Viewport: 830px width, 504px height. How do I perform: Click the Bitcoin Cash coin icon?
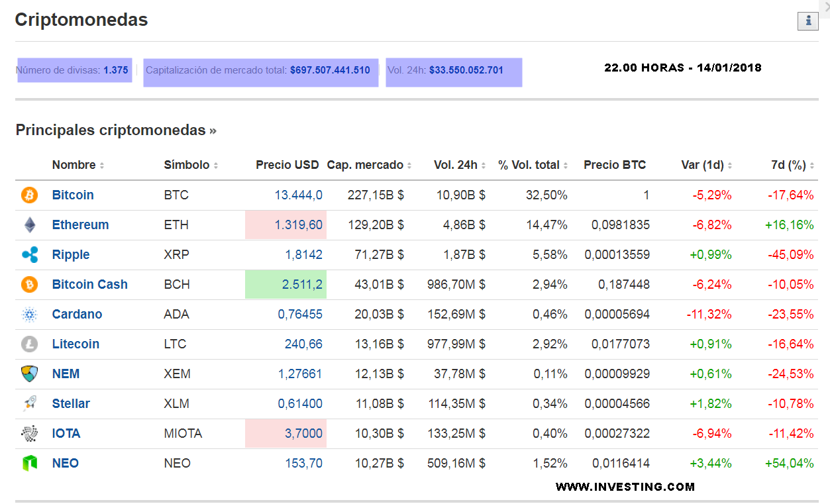30,285
